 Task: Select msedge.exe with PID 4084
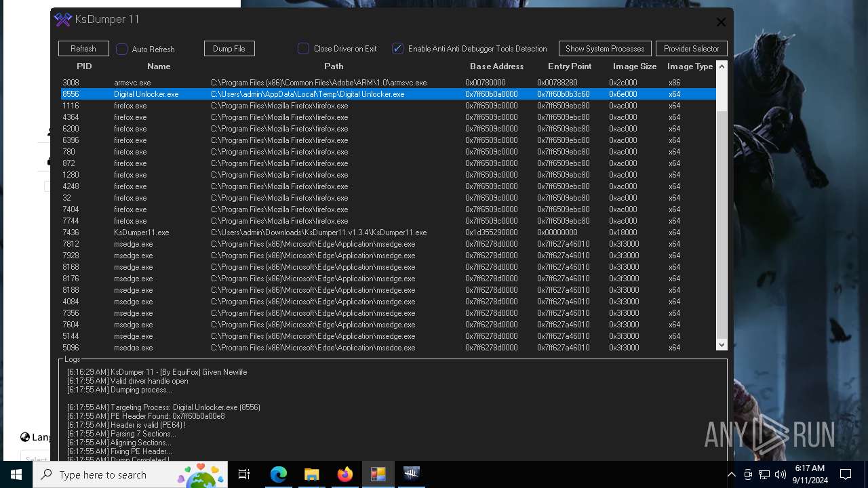tap(388, 302)
